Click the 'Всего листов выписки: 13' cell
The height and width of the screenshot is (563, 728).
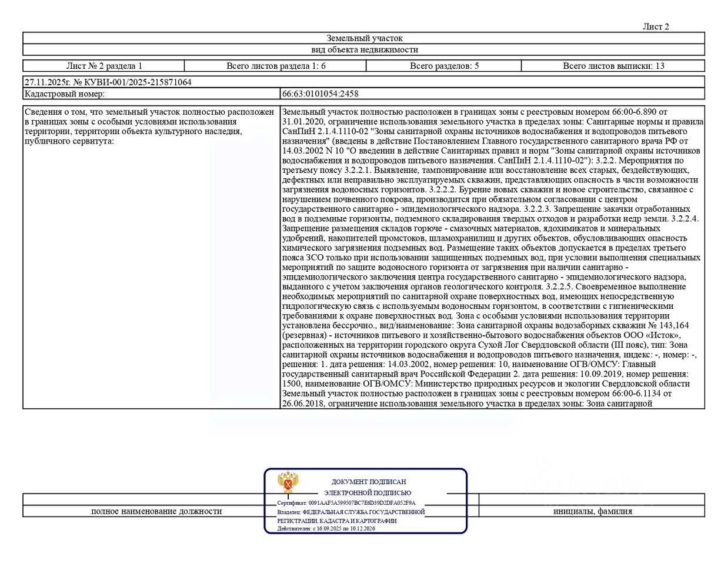tap(613, 66)
